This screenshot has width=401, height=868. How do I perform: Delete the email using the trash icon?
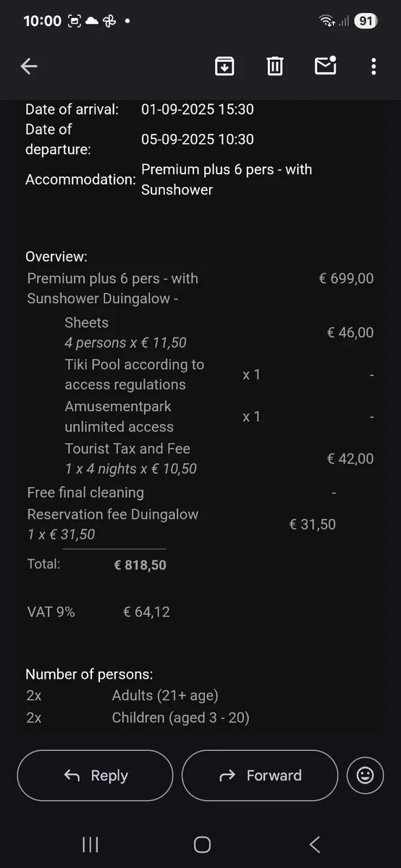[274, 67]
